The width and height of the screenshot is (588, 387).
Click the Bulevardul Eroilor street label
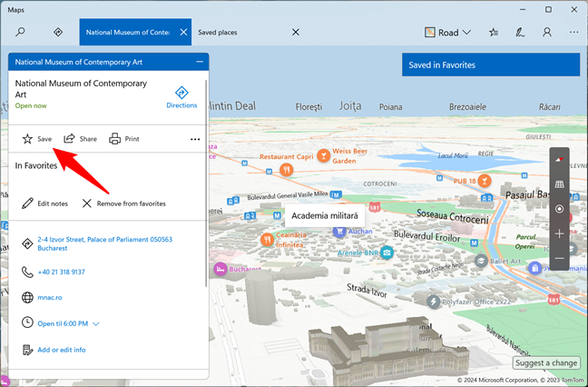click(426, 236)
